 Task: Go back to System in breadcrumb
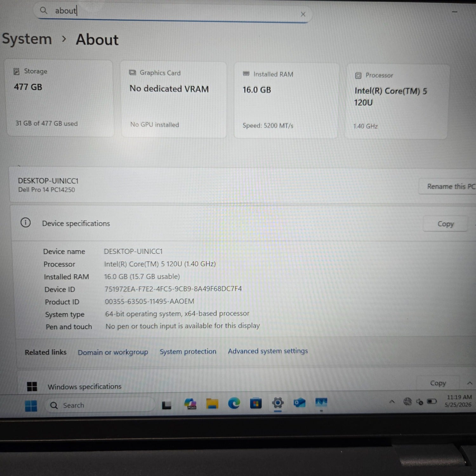coord(27,39)
